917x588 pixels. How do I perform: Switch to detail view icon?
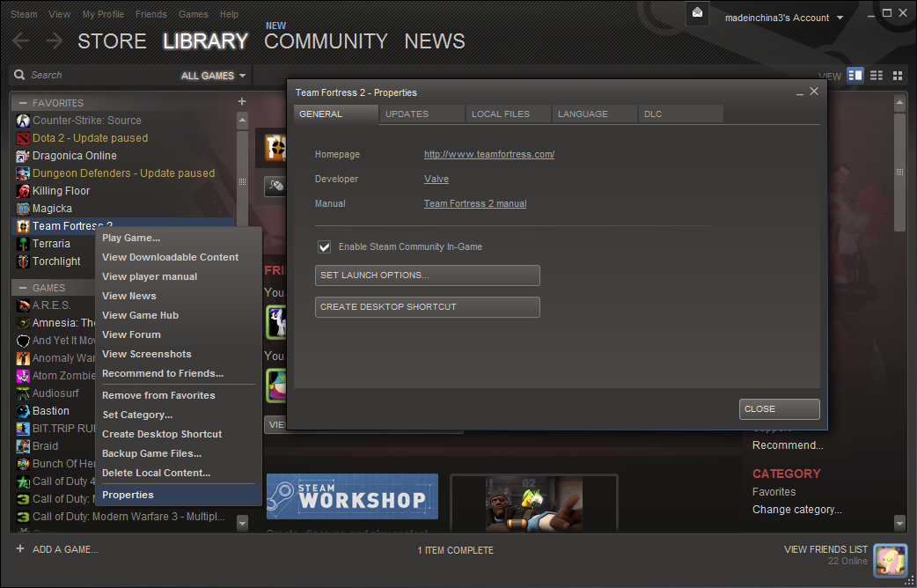coord(855,76)
